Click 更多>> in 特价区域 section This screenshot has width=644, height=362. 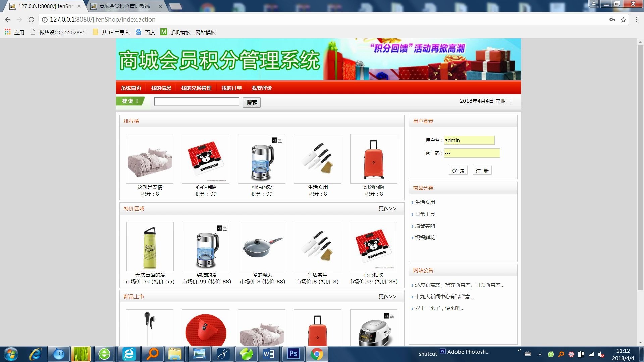click(x=387, y=208)
